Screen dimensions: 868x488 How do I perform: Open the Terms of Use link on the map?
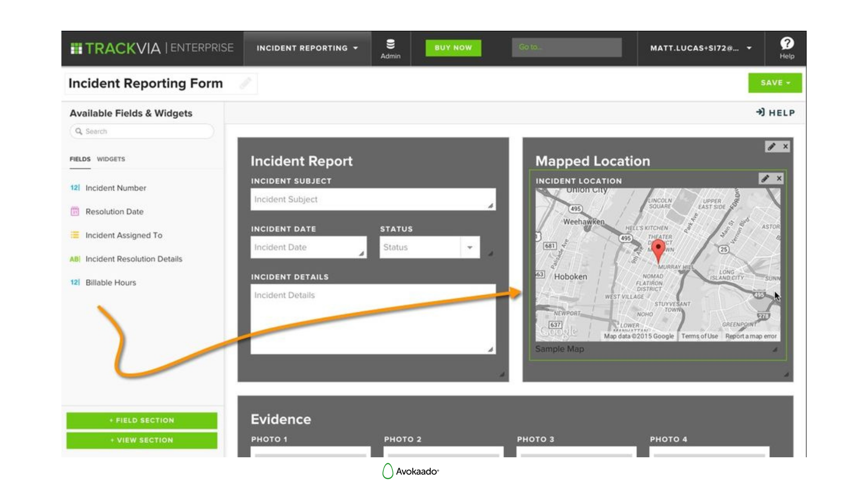699,336
